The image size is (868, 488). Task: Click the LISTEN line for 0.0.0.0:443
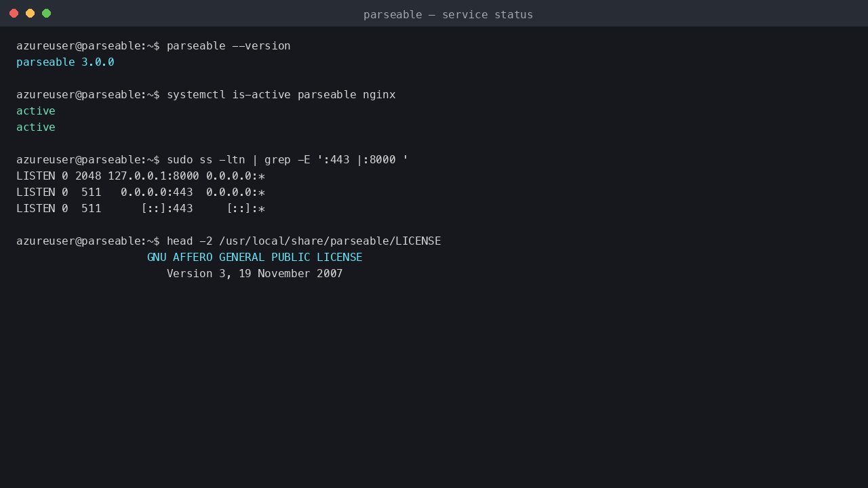(x=140, y=192)
